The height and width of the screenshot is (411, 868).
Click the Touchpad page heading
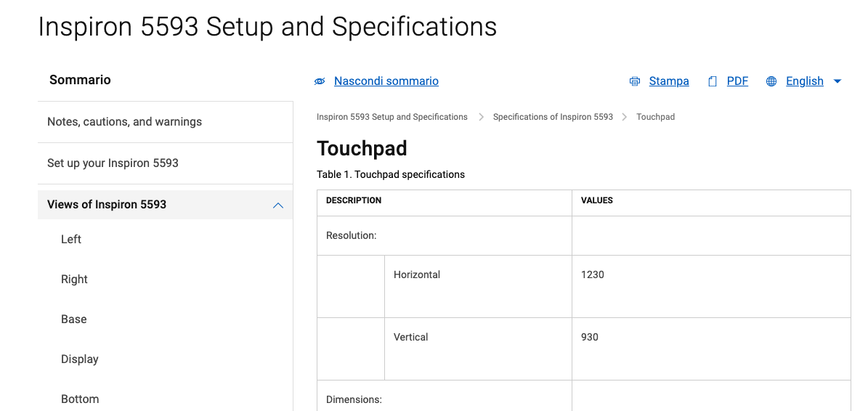[x=362, y=148]
